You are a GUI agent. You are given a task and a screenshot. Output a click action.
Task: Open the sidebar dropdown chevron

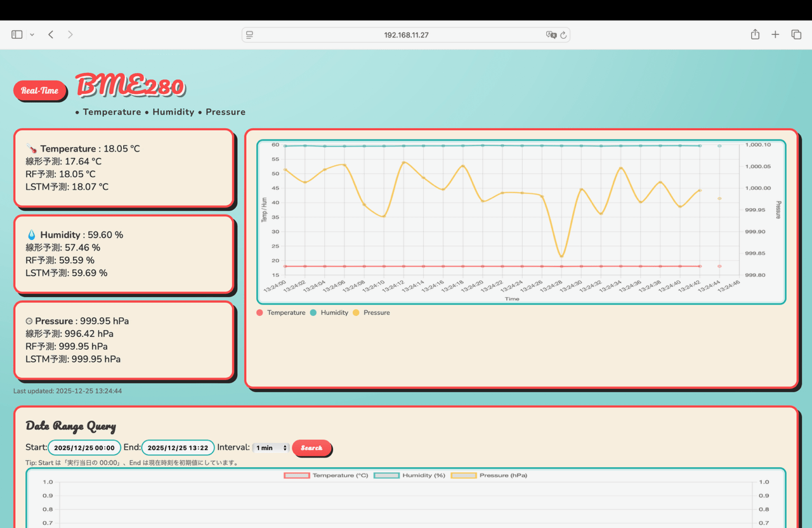(32, 35)
